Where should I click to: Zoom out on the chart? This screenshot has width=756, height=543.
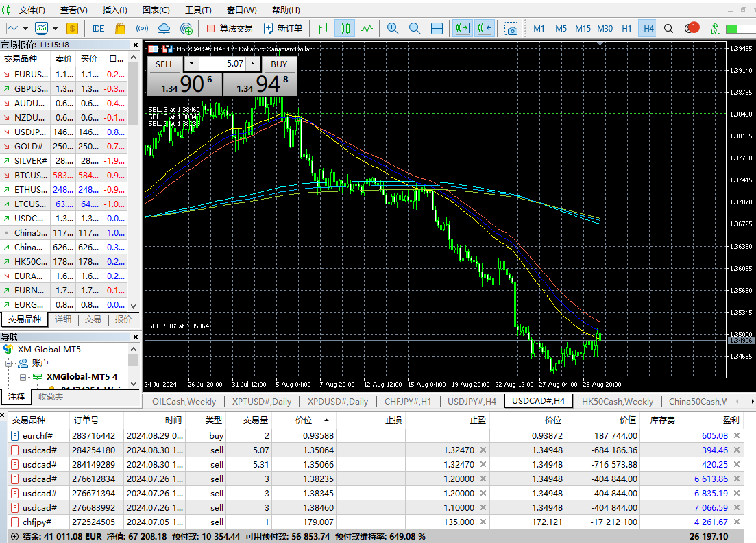(415, 28)
